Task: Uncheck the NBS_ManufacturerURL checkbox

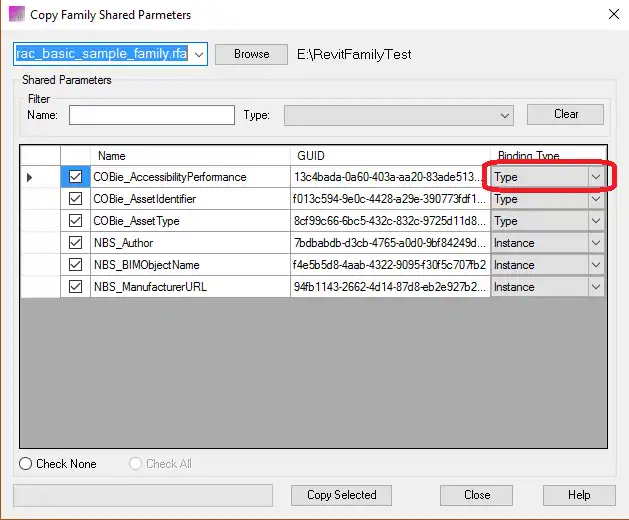Action: pos(75,287)
